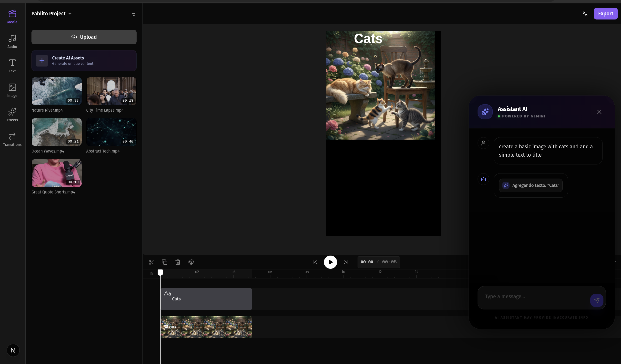
Task: Select the Effects panel icon
Action: pos(12,114)
